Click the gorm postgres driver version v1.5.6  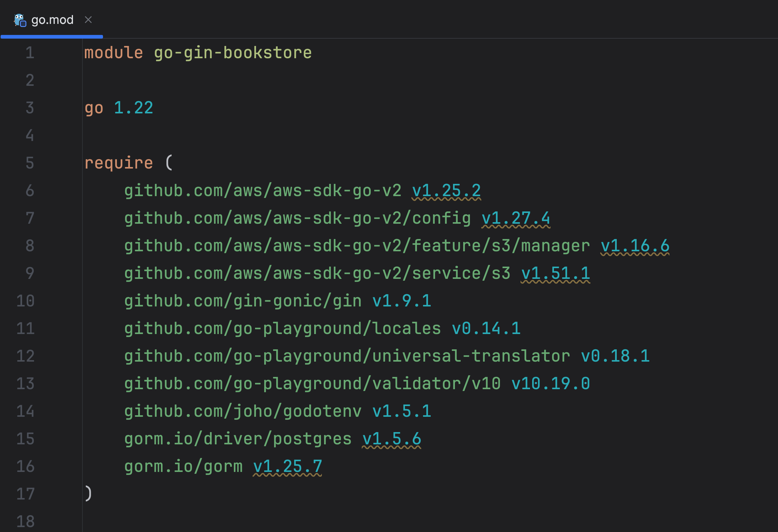tap(392, 439)
